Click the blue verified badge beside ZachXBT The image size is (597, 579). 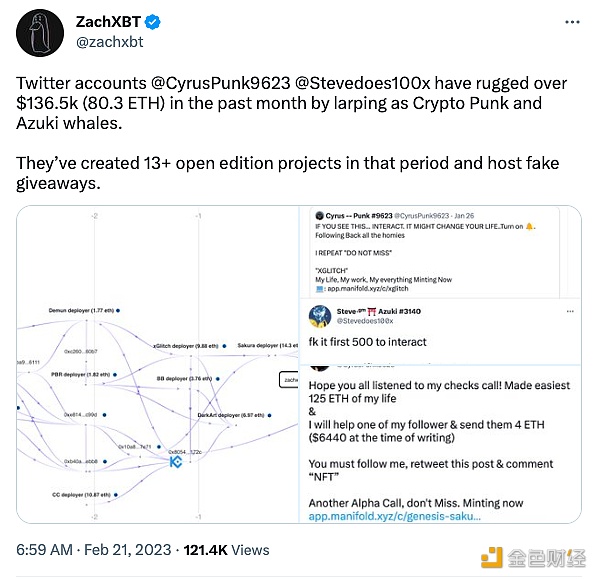coord(153,22)
